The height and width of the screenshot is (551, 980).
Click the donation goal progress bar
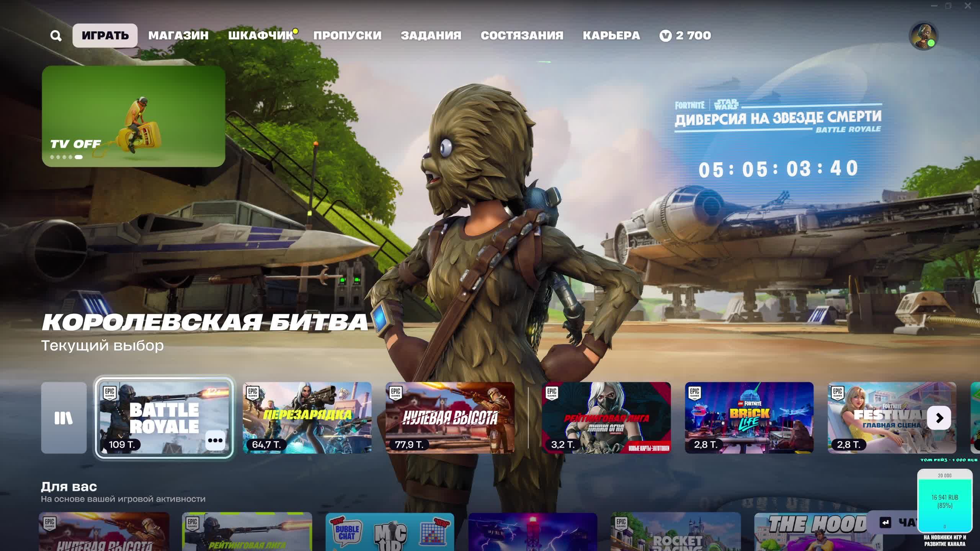pyautogui.click(x=944, y=501)
